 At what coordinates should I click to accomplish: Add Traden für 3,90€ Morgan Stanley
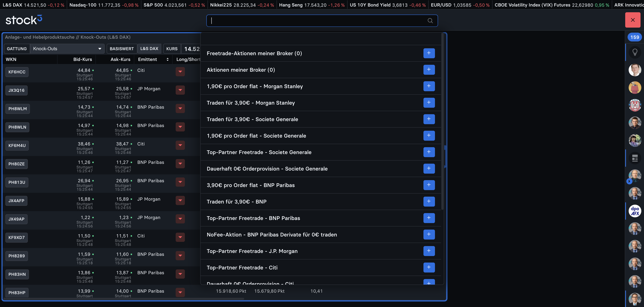click(x=429, y=103)
